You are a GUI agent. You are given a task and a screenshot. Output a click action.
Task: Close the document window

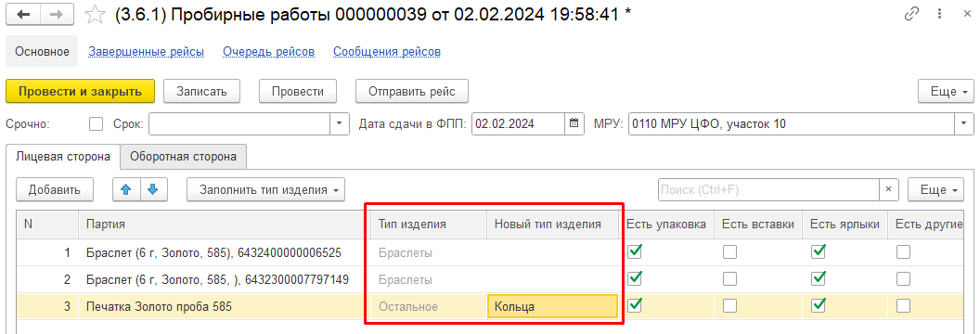click(x=967, y=14)
